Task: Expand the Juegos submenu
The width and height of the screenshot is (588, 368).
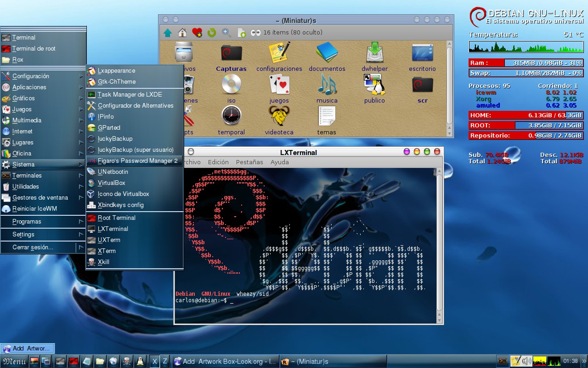Action: click(x=43, y=109)
